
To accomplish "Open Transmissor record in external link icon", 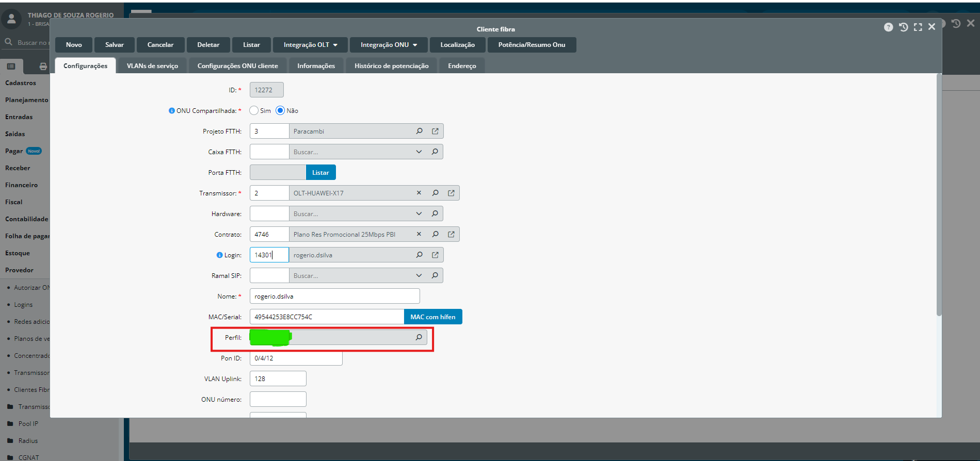I will [x=451, y=193].
